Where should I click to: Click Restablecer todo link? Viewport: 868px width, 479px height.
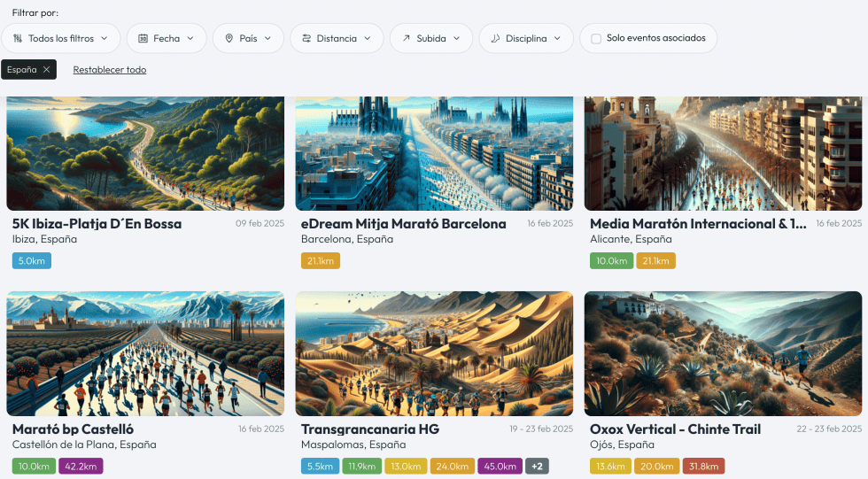110,70
